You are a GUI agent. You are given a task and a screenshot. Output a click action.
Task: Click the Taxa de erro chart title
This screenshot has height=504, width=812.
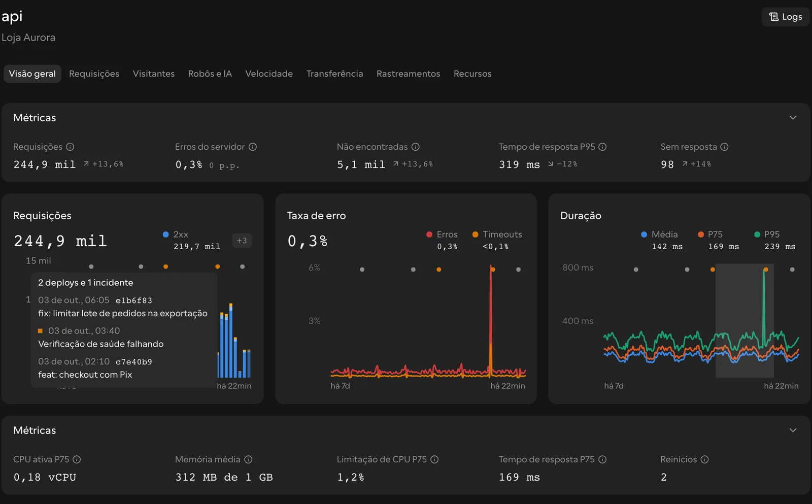click(x=316, y=216)
